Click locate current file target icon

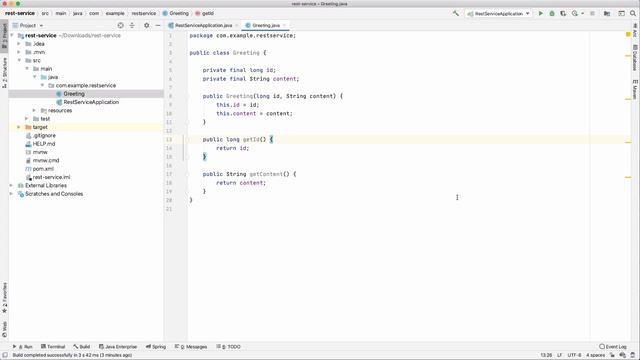(x=120, y=25)
